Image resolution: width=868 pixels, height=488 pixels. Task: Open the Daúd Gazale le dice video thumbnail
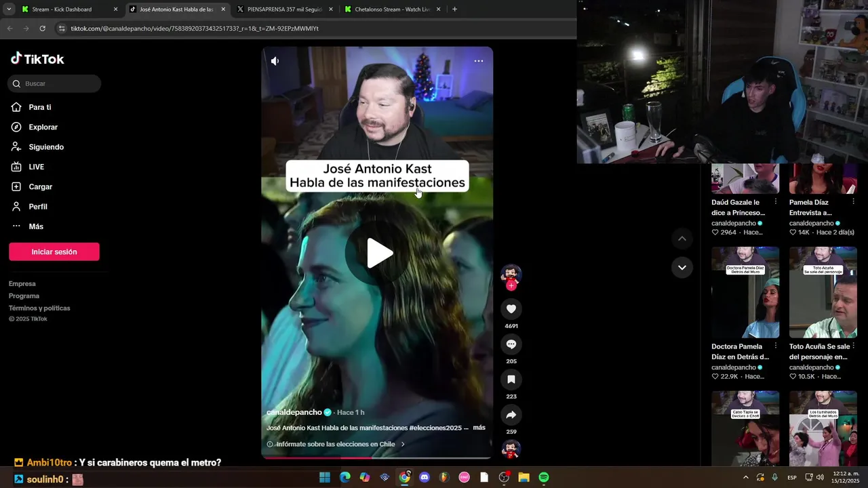click(x=745, y=178)
